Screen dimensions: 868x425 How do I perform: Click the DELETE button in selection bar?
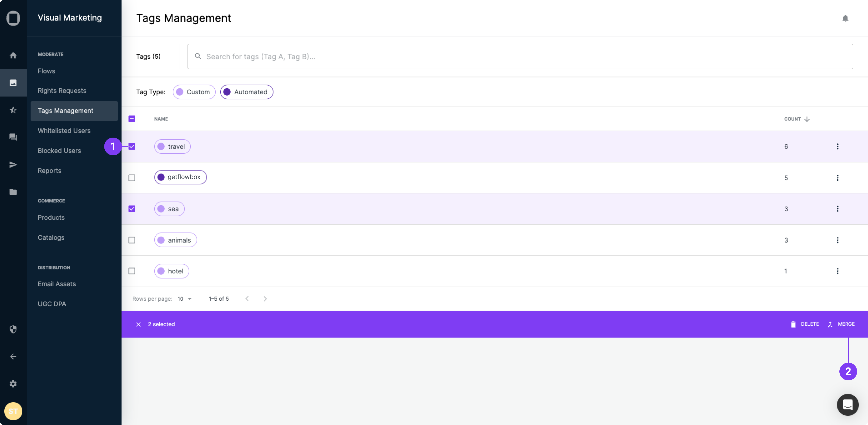tap(805, 324)
